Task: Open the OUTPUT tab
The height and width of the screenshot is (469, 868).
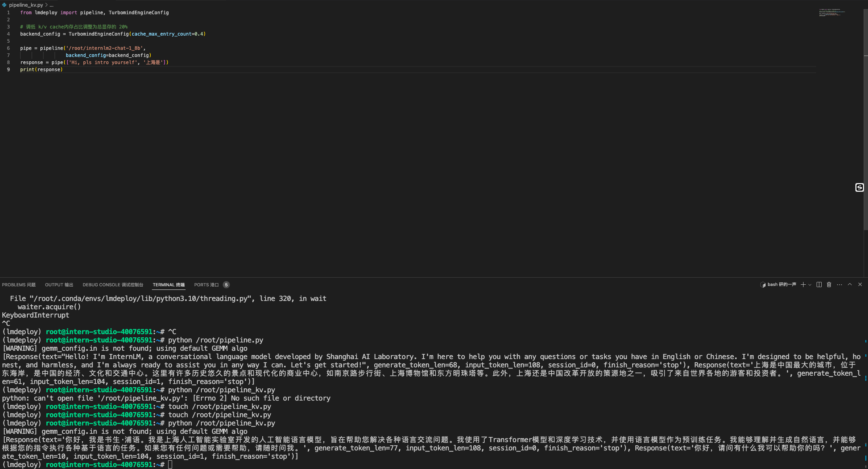Action: [x=59, y=285]
